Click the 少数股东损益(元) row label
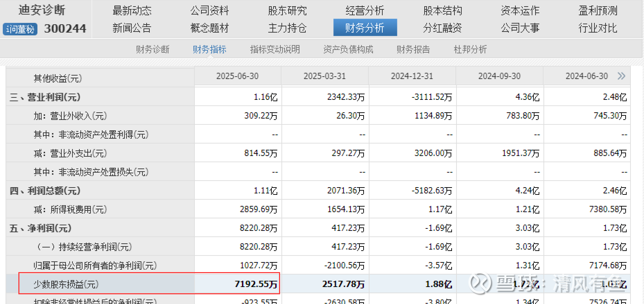 coord(66,284)
